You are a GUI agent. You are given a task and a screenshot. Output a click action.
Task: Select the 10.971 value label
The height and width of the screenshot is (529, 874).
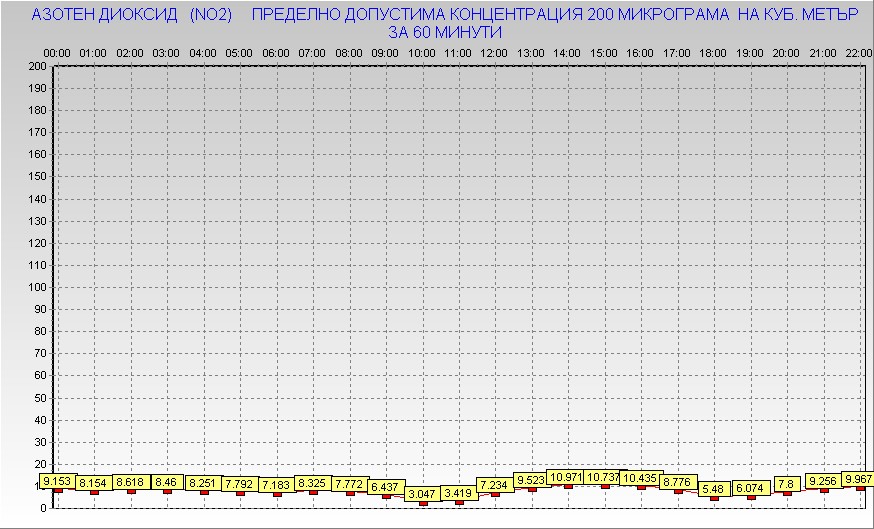567,477
